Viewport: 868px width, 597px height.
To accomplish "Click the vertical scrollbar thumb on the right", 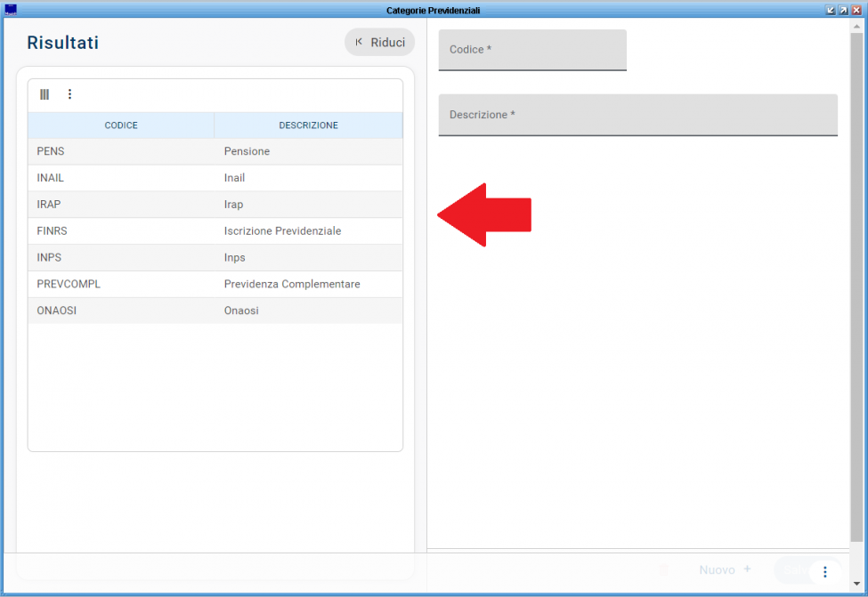I will [x=856, y=287].
